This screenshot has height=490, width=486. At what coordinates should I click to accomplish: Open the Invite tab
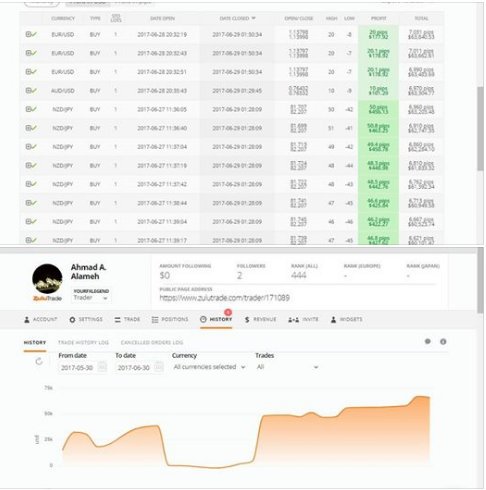[x=303, y=319]
